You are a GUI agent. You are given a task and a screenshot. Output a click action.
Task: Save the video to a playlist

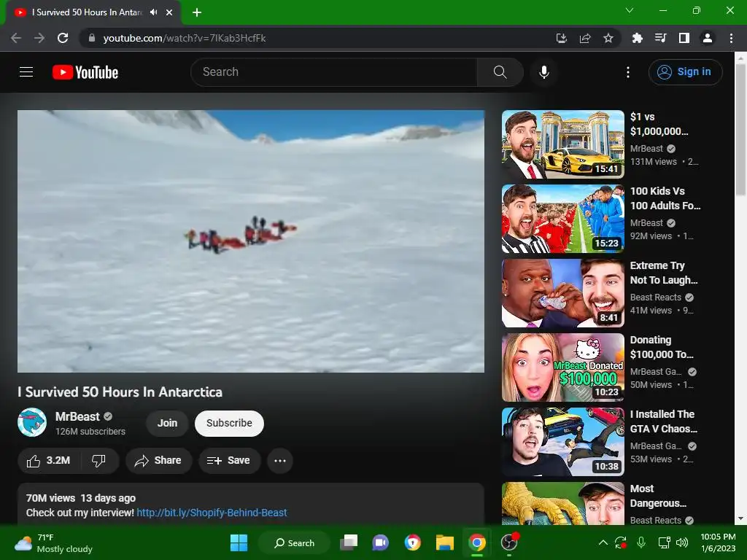click(229, 461)
